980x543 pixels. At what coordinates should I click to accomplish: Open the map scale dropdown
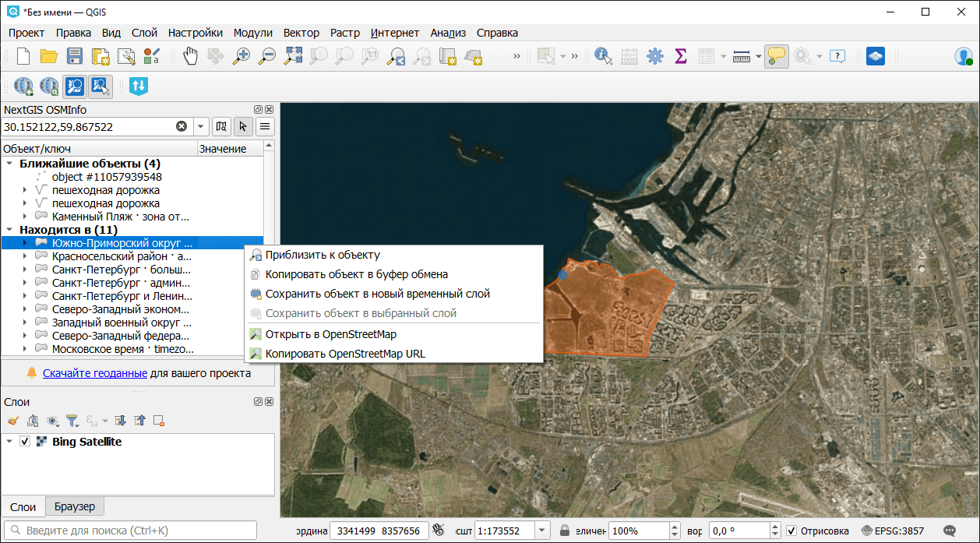pyautogui.click(x=542, y=531)
